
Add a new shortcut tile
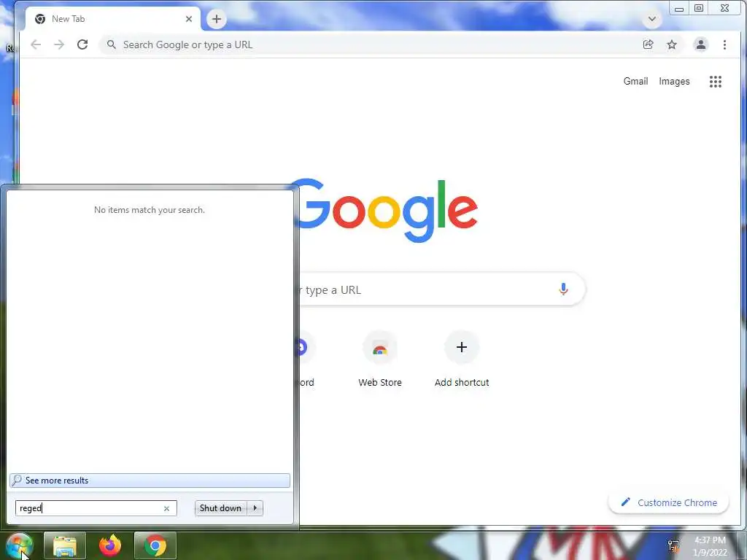tap(462, 359)
